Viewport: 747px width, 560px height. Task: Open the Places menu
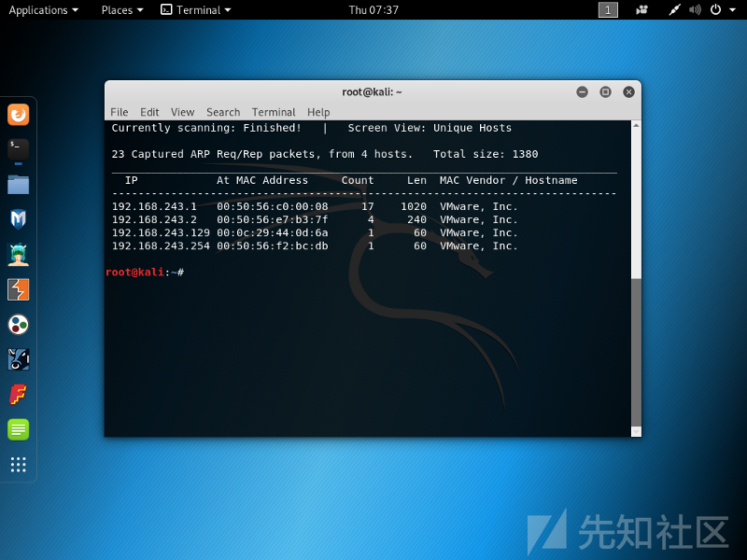[122, 10]
